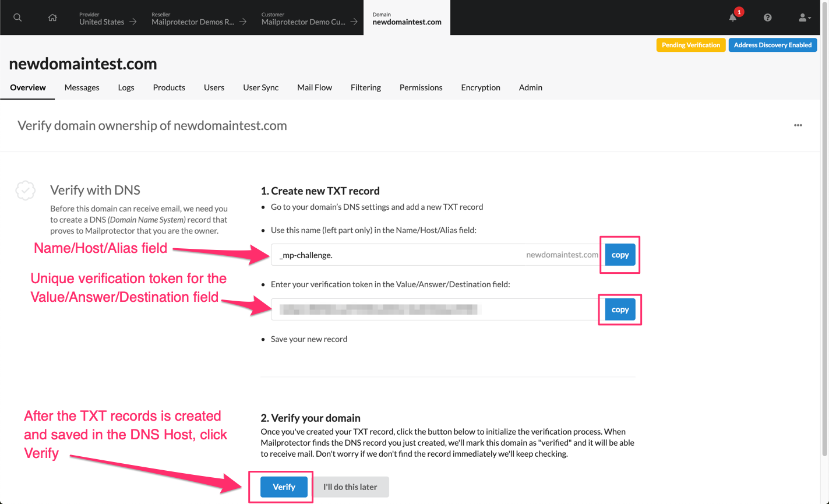Switch to the Mail Flow tab
The width and height of the screenshot is (829, 504).
click(315, 87)
